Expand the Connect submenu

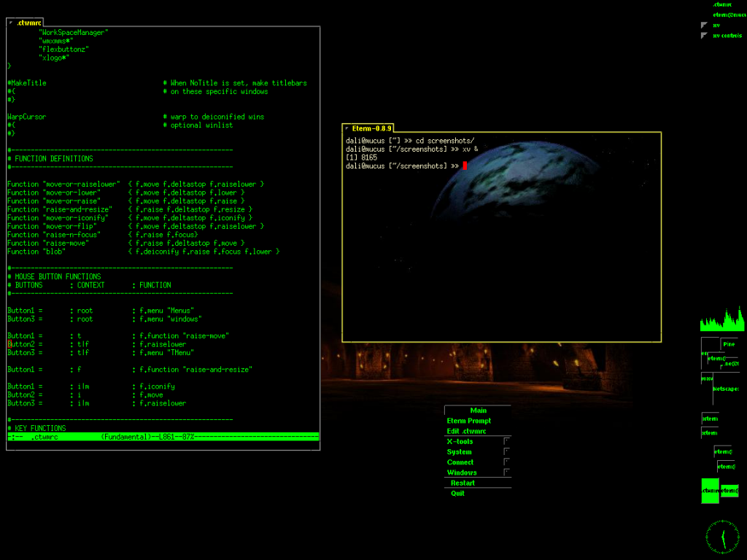[460, 462]
